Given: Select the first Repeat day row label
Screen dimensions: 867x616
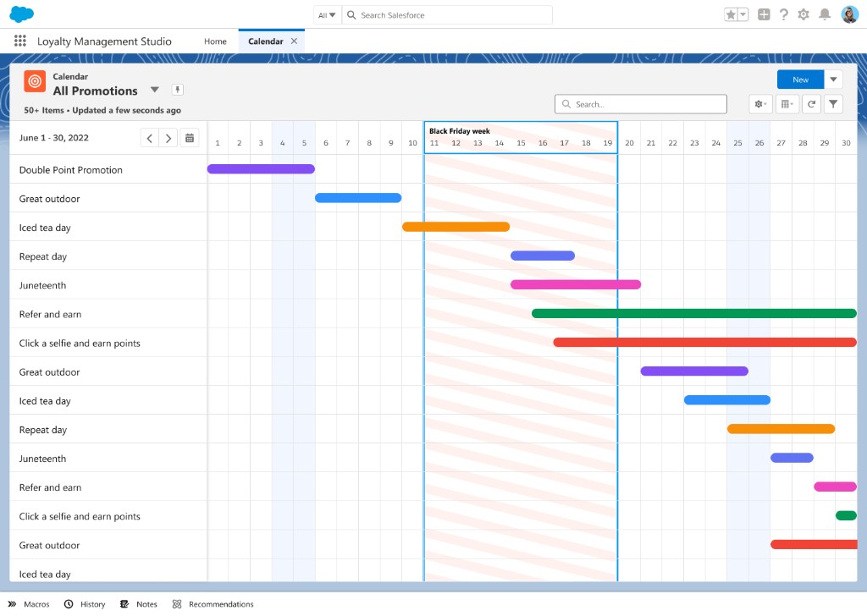Looking at the screenshot, I should point(43,256).
